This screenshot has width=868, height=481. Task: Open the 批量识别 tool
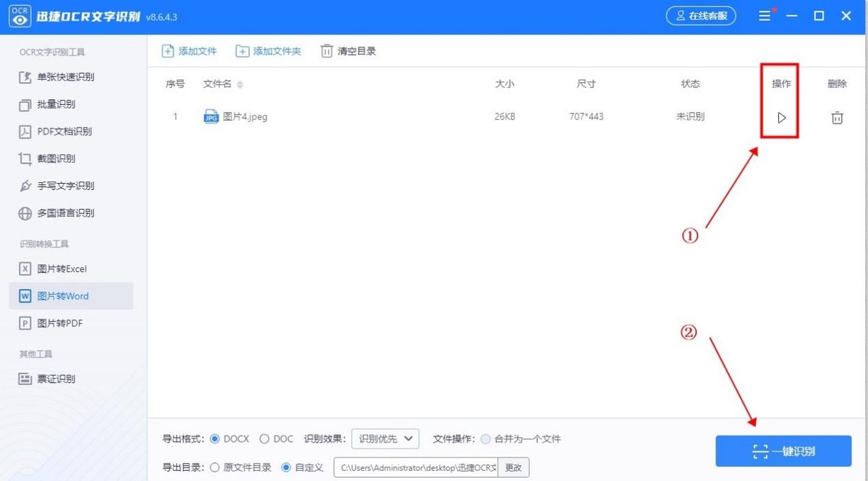pos(51,104)
